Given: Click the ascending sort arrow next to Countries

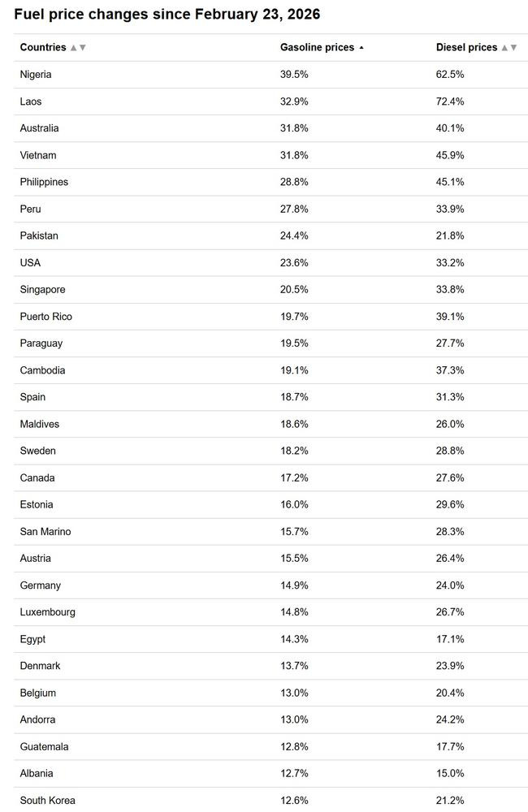Looking at the screenshot, I should [71, 47].
